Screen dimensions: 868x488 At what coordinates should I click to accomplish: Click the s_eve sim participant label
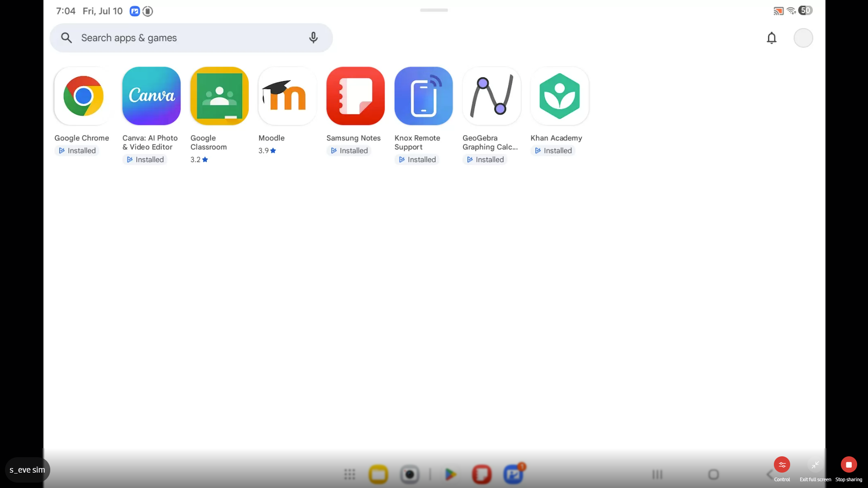28,470
